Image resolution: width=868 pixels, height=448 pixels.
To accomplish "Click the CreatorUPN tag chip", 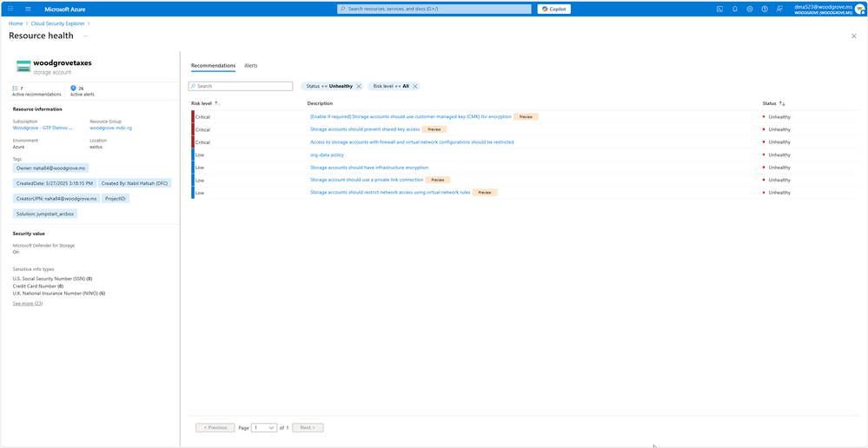I will coord(56,199).
